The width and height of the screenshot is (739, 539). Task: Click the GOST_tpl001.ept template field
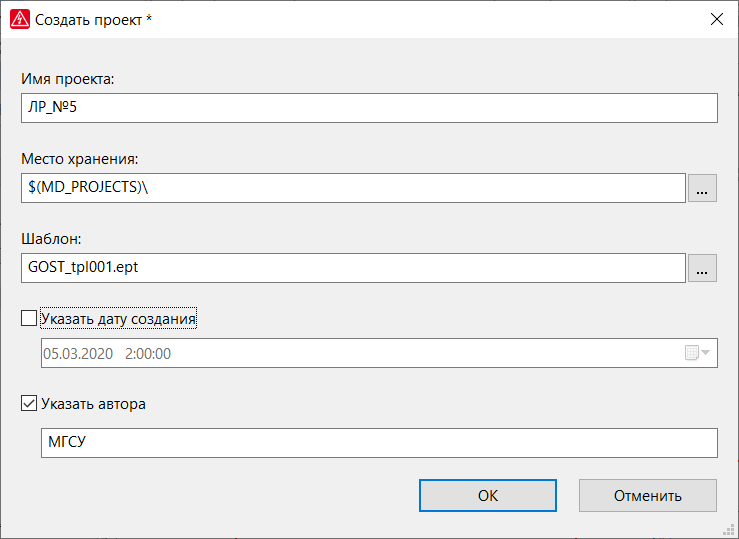pyautogui.click(x=353, y=268)
